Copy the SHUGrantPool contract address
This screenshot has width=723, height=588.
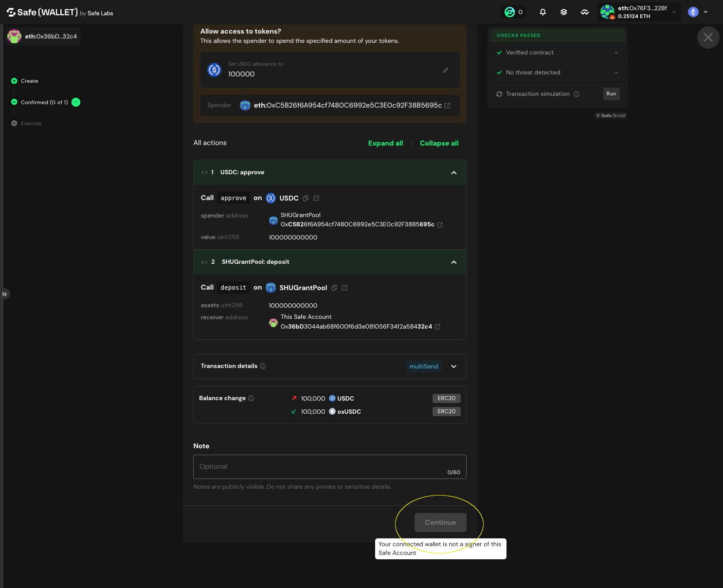coord(334,288)
